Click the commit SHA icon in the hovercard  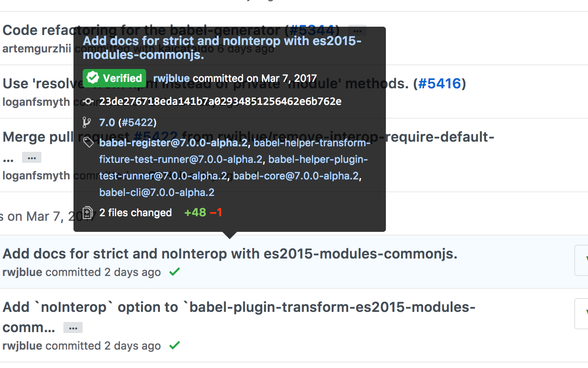point(88,101)
